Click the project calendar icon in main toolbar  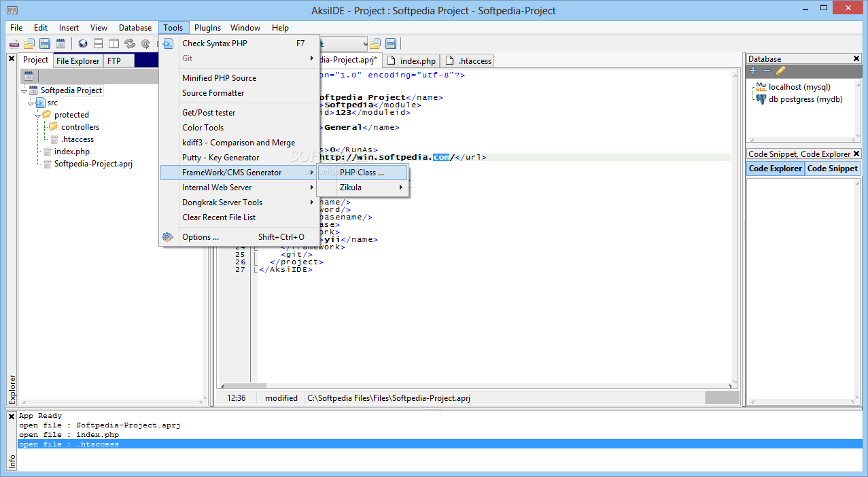[x=60, y=43]
